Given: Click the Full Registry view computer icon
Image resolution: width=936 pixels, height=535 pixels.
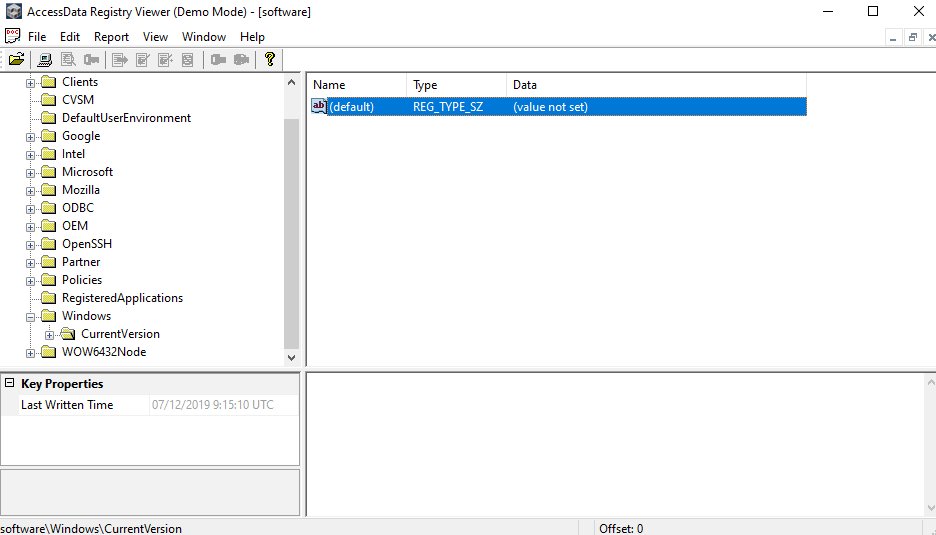Looking at the screenshot, I should tap(44, 60).
